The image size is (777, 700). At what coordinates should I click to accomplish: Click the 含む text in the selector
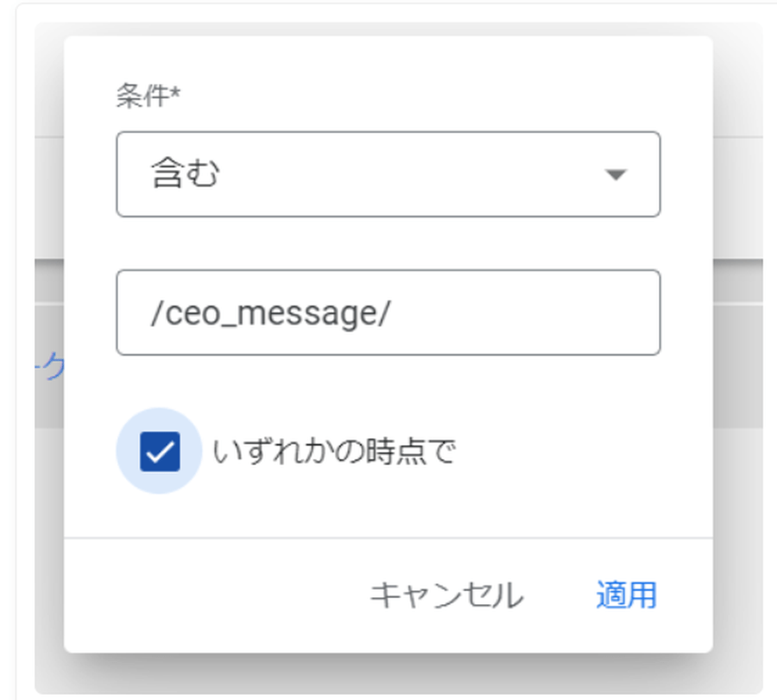click(186, 174)
